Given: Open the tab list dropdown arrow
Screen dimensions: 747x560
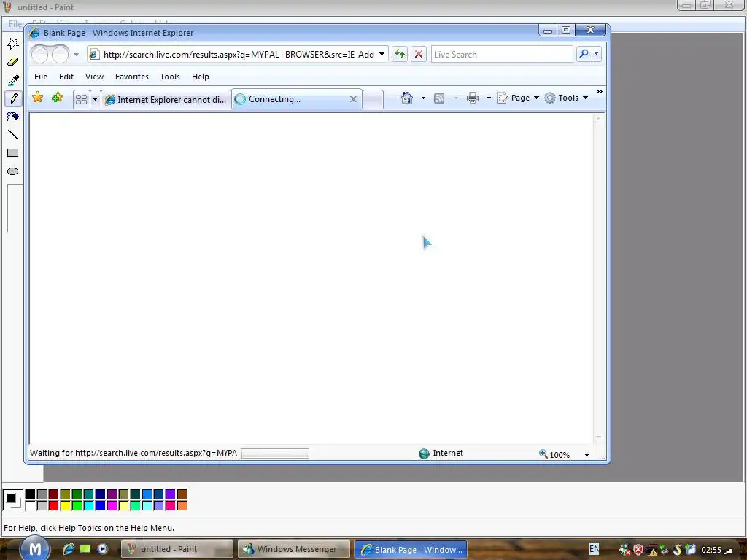Looking at the screenshot, I should pos(95,99).
